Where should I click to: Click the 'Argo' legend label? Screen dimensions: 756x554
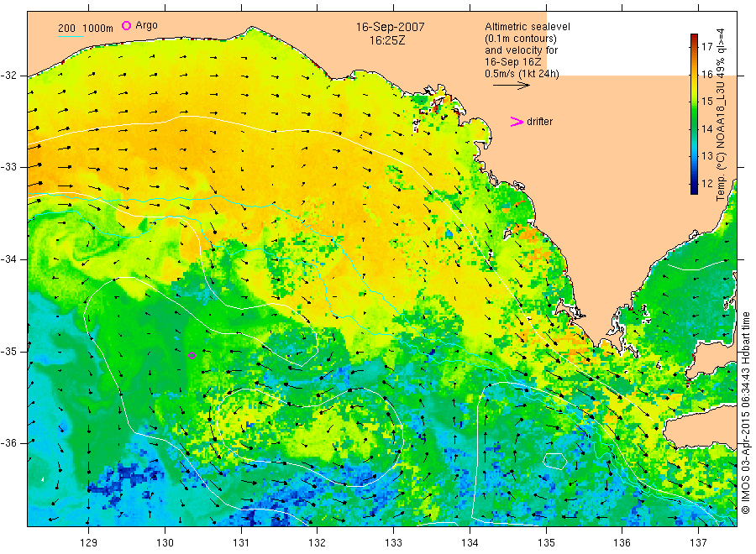[146, 25]
